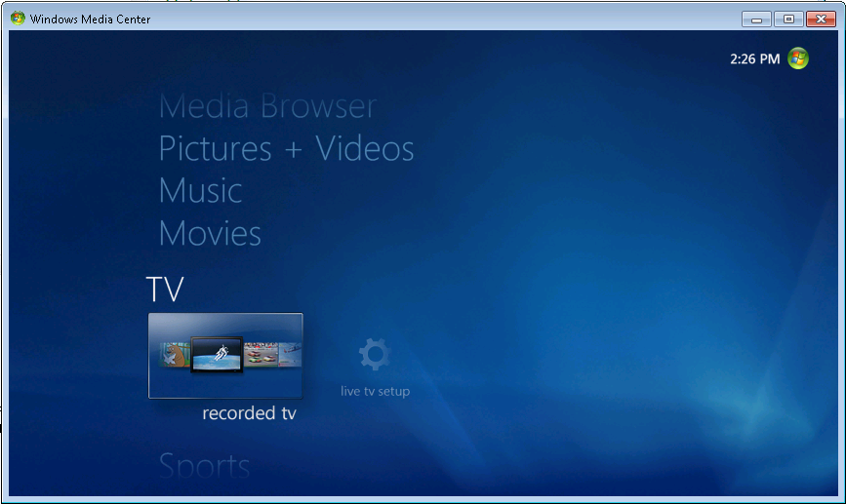Image resolution: width=846 pixels, height=504 pixels.
Task: Choose the race cars recording thumbnail
Action: click(x=261, y=355)
